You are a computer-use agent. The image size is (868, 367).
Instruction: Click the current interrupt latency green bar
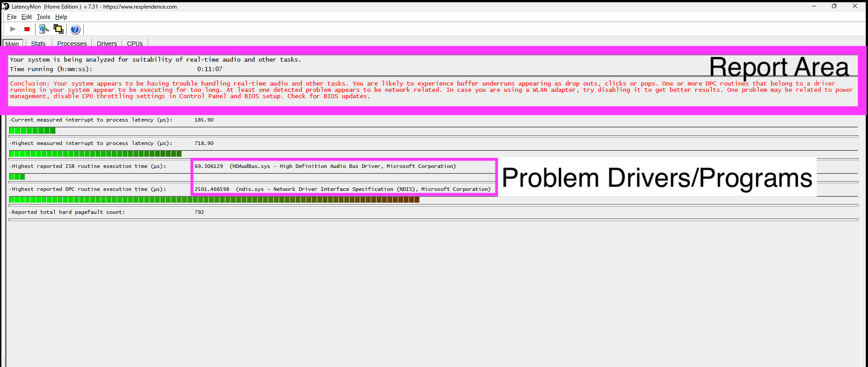tap(32, 131)
